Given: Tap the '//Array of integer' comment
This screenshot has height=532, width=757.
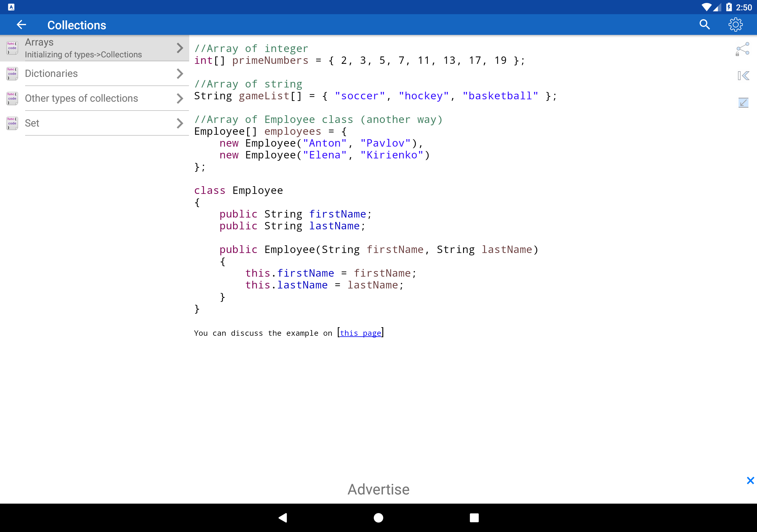Looking at the screenshot, I should click(x=251, y=49).
